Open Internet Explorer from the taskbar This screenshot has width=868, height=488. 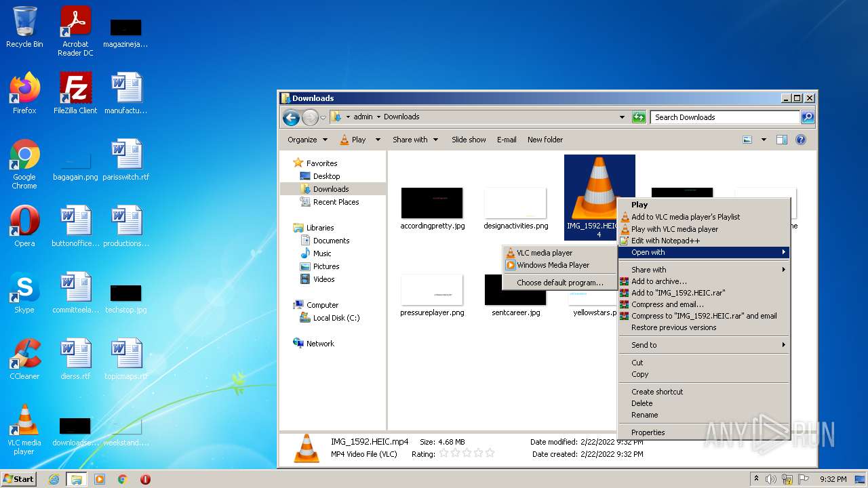tap(54, 479)
